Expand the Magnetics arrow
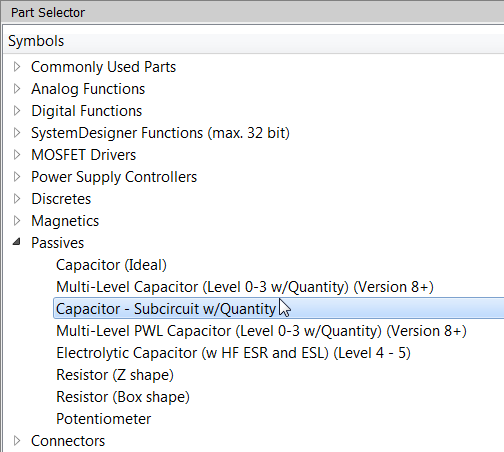Image resolution: width=504 pixels, height=452 pixels. (x=17, y=221)
